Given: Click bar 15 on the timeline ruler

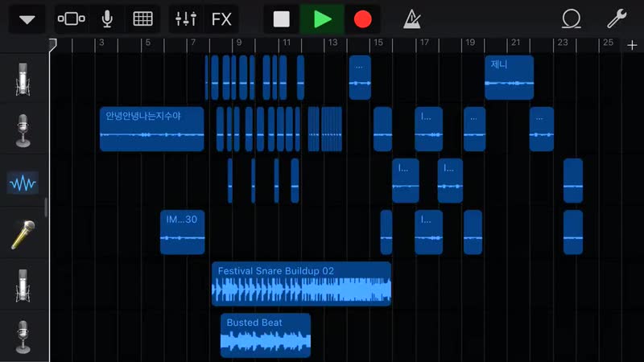Looking at the screenshot, I should [376, 44].
